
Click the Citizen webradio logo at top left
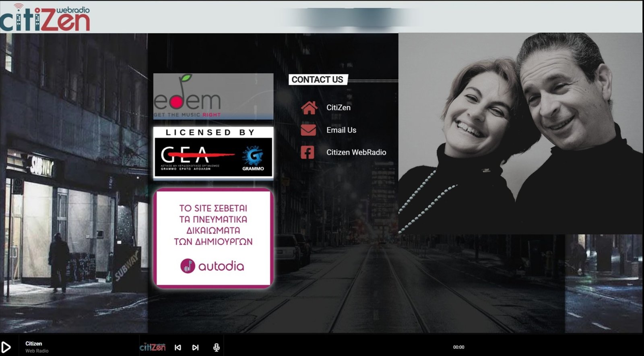[x=45, y=18]
